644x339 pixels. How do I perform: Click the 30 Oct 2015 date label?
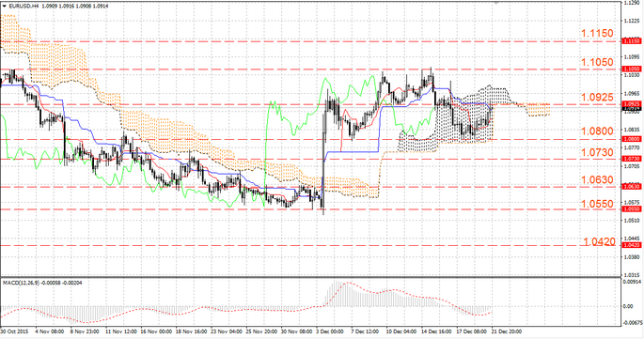coord(15,331)
